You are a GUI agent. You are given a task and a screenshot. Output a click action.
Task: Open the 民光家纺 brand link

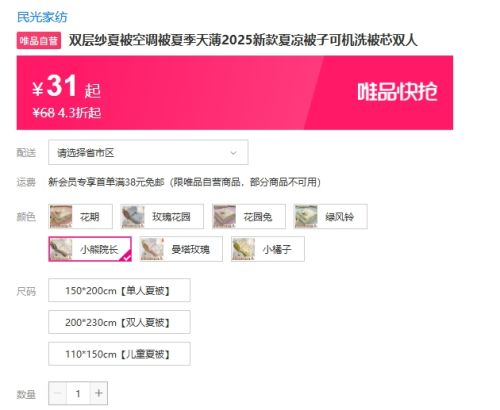(x=42, y=17)
